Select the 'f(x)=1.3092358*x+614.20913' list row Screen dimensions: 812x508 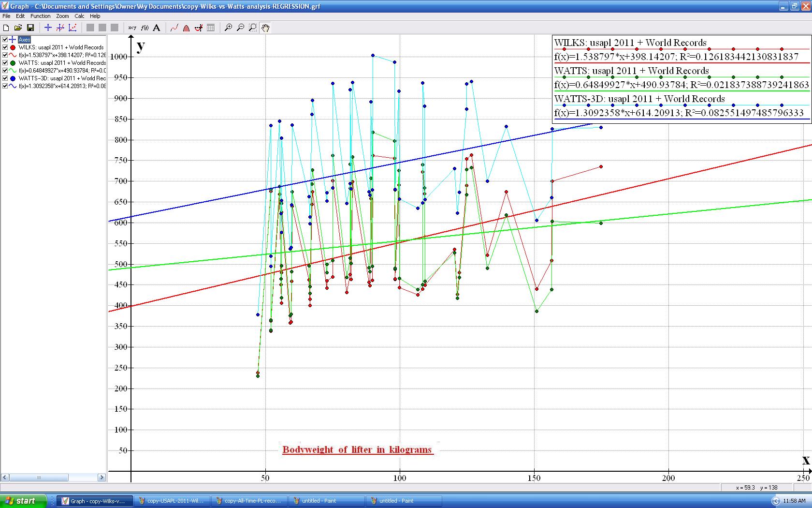click(x=62, y=86)
